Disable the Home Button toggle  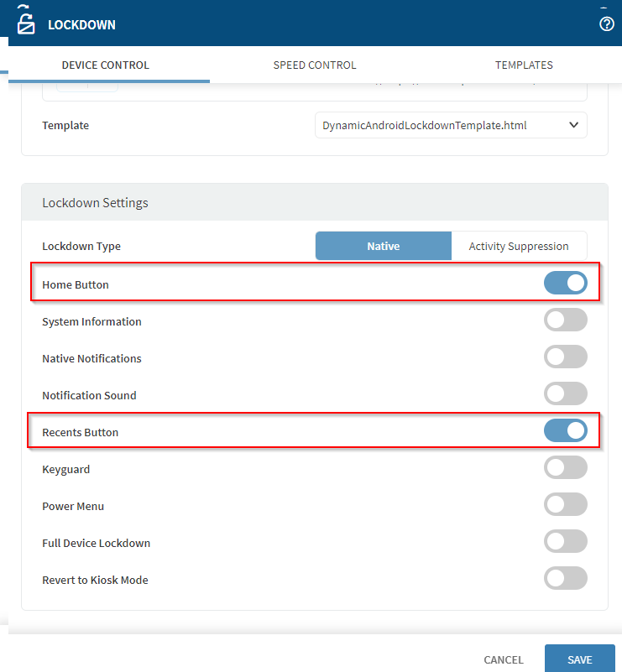point(566,284)
